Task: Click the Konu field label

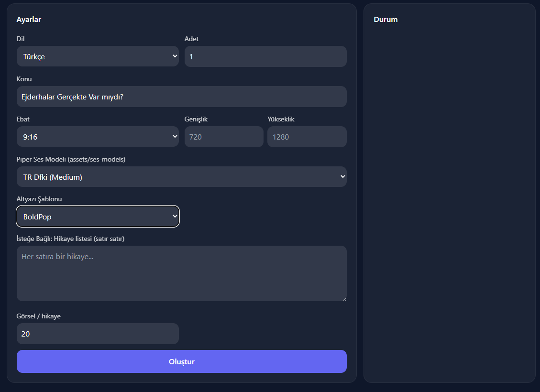Action: coord(24,79)
